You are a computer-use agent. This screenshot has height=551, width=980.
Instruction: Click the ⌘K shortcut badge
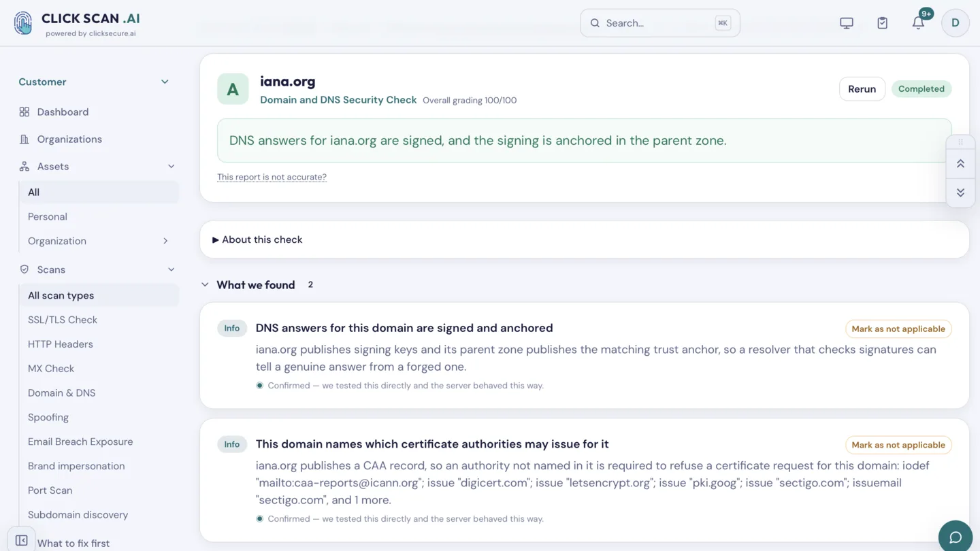pos(723,23)
